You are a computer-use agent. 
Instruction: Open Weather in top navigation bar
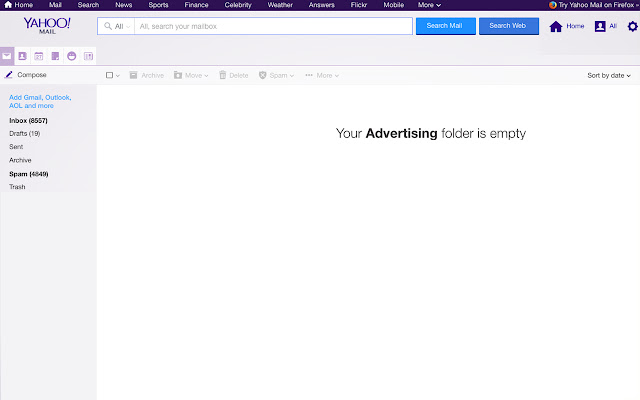[x=280, y=5]
